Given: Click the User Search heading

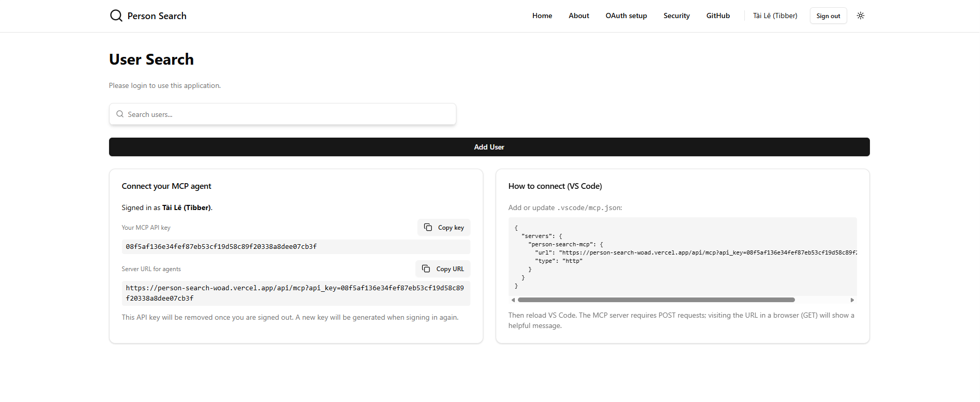Looking at the screenshot, I should (x=151, y=59).
